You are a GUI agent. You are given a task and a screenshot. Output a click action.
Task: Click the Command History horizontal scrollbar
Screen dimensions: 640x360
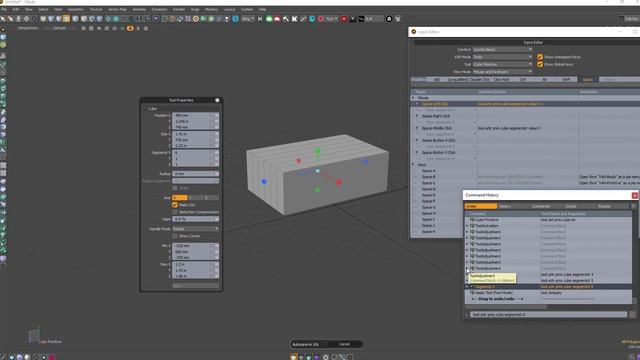[x=506, y=307]
